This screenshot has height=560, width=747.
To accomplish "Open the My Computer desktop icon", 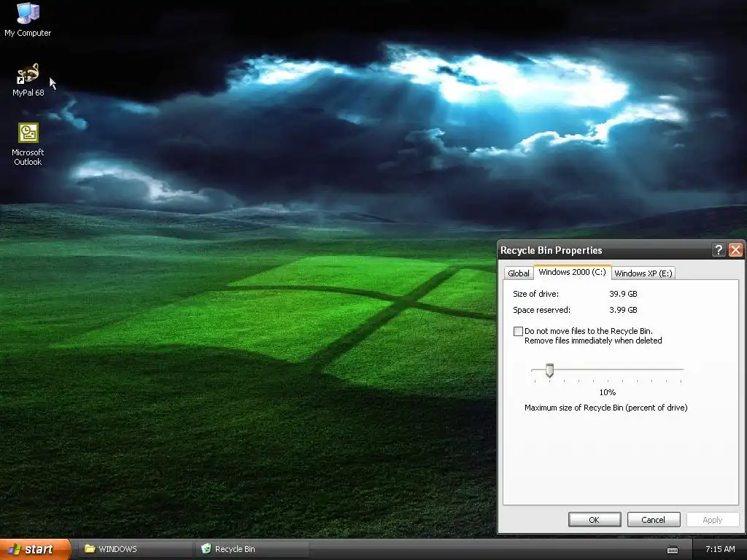I will coord(28,19).
